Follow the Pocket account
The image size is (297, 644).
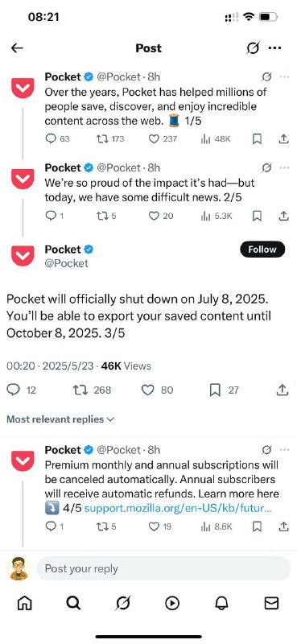(x=262, y=250)
